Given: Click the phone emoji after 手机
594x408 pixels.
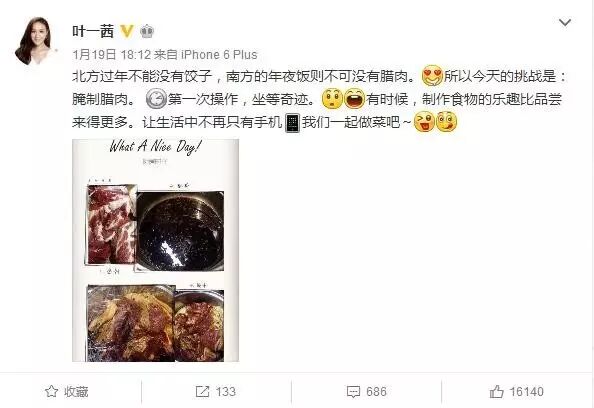Looking at the screenshot, I should pyautogui.click(x=292, y=123).
